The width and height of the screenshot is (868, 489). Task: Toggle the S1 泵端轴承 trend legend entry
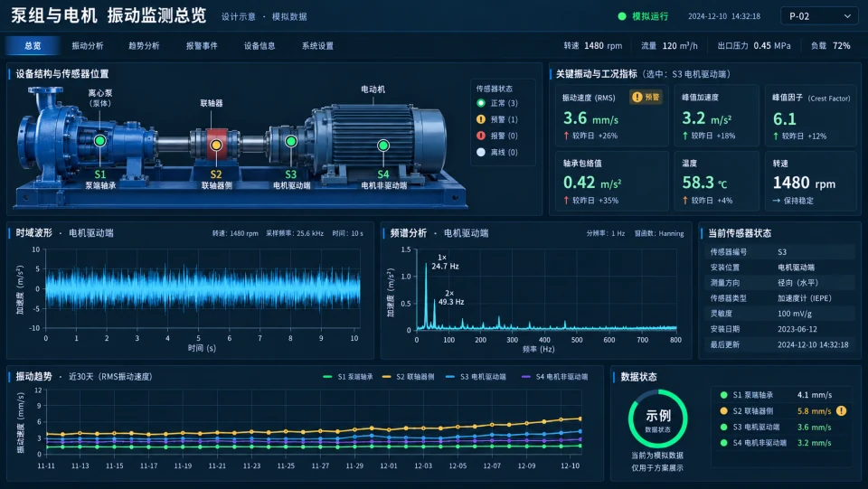348,377
